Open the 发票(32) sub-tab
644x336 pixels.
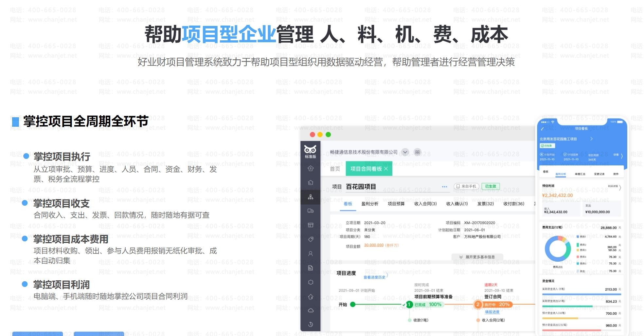click(486, 204)
